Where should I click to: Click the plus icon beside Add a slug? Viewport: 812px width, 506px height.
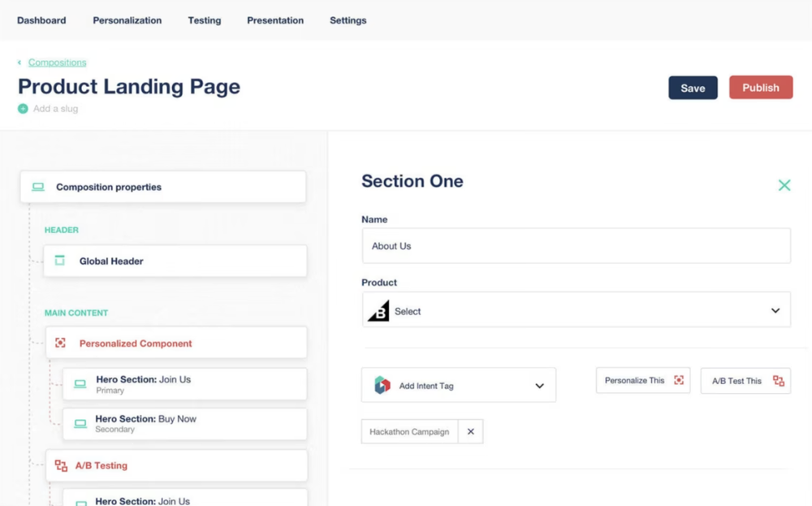[23, 109]
